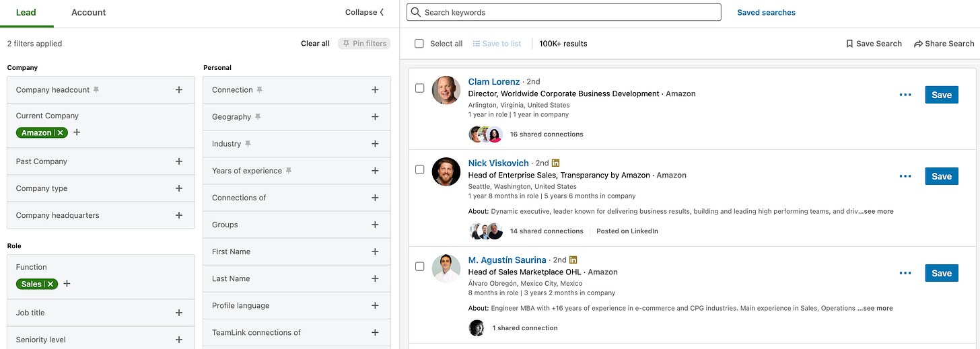The height and width of the screenshot is (349, 980).
Task: Remove the Sales function filter
Action: click(x=50, y=284)
